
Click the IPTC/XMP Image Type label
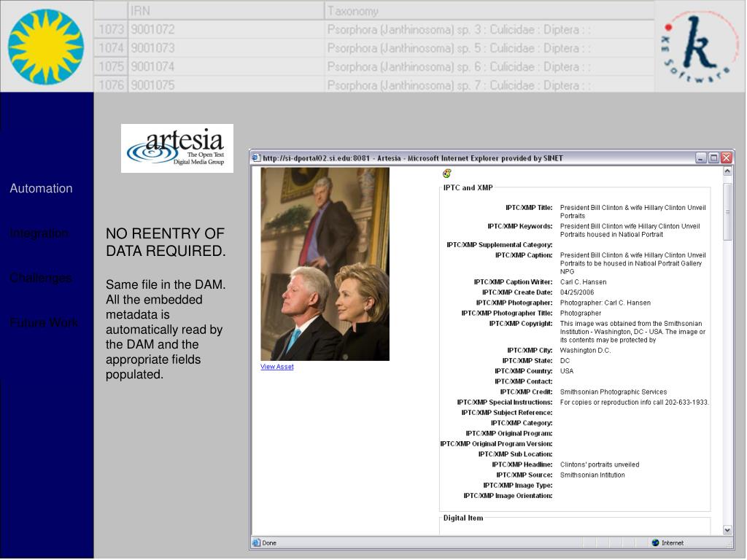[518, 486]
